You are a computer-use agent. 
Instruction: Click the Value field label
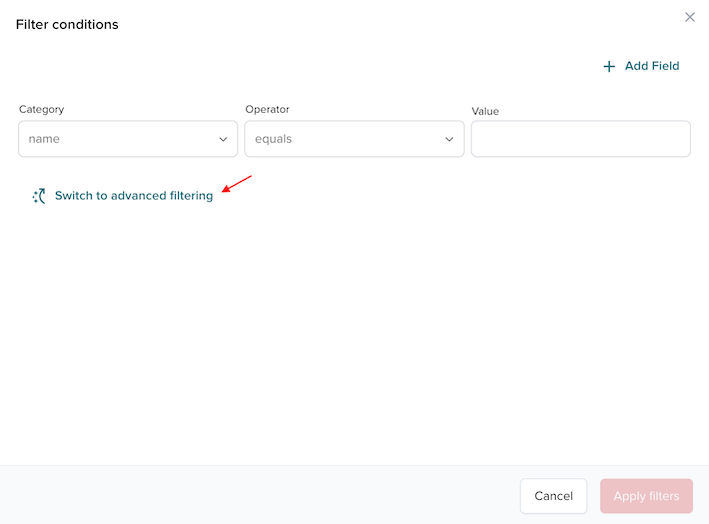(485, 111)
